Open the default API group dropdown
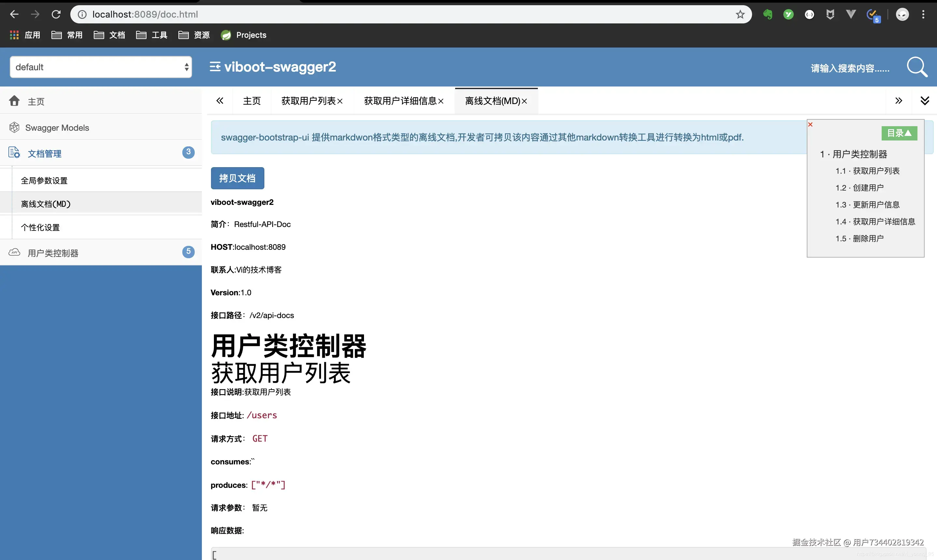The image size is (937, 560). point(101,67)
